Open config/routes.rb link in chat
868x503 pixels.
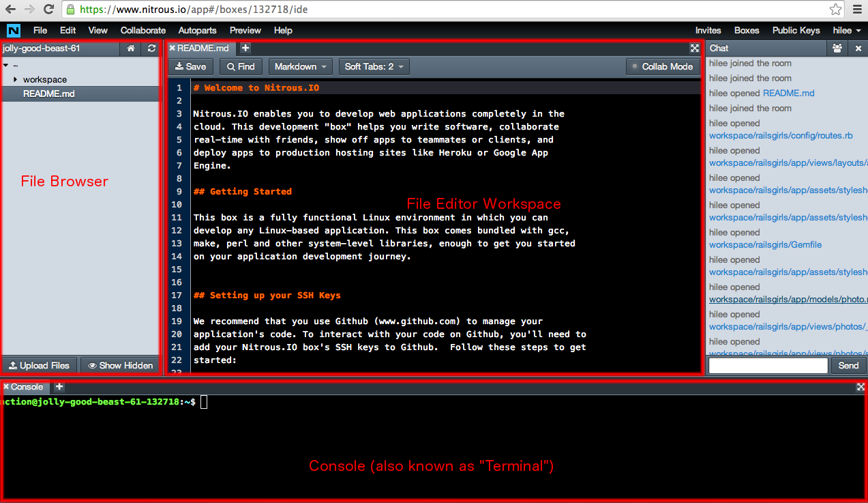click(781, 135)
